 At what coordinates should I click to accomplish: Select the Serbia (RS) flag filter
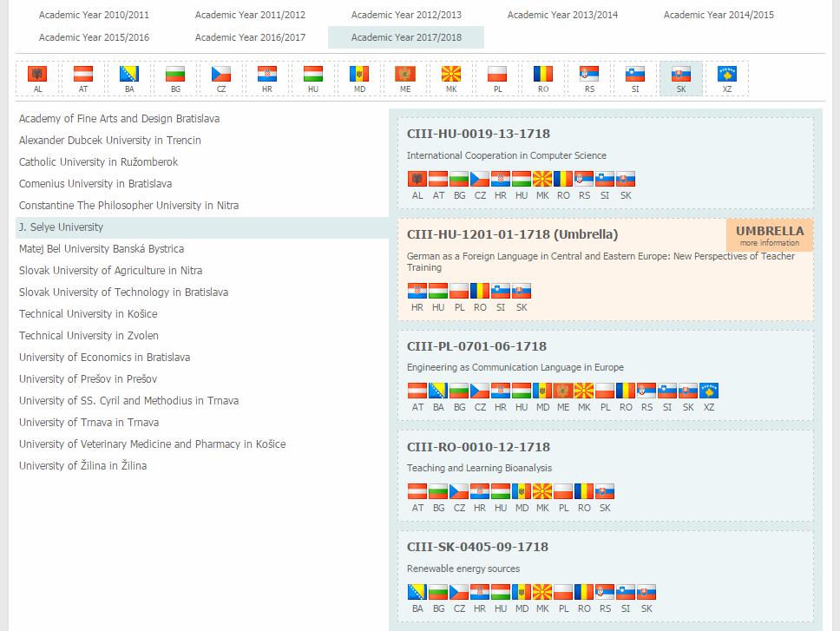point(589,78)
